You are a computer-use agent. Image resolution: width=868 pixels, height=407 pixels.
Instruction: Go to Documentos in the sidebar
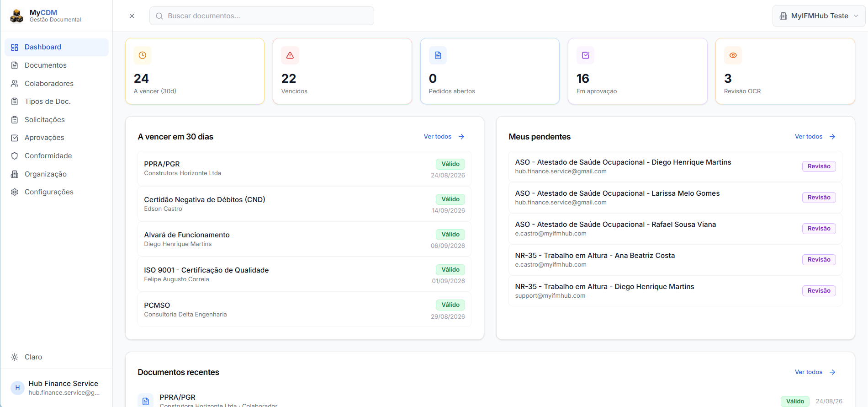pyautogui.click(x=57, y=65)
